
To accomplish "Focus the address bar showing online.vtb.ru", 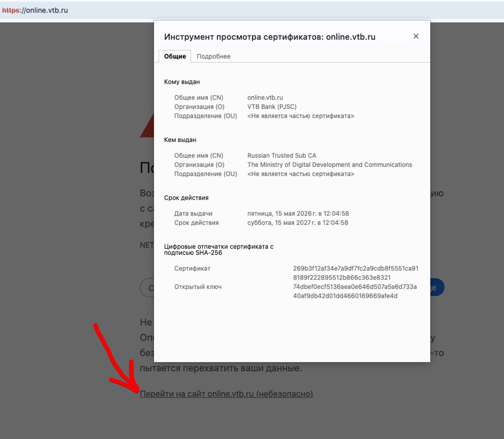I will [x=252, y=10].
